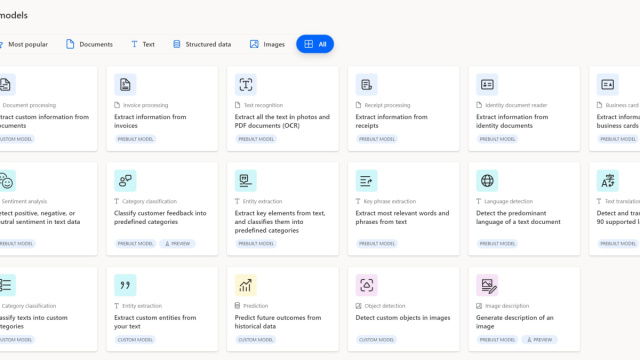
Task: Switch to the Images filter tab
Action: click(x=267, y=44)
